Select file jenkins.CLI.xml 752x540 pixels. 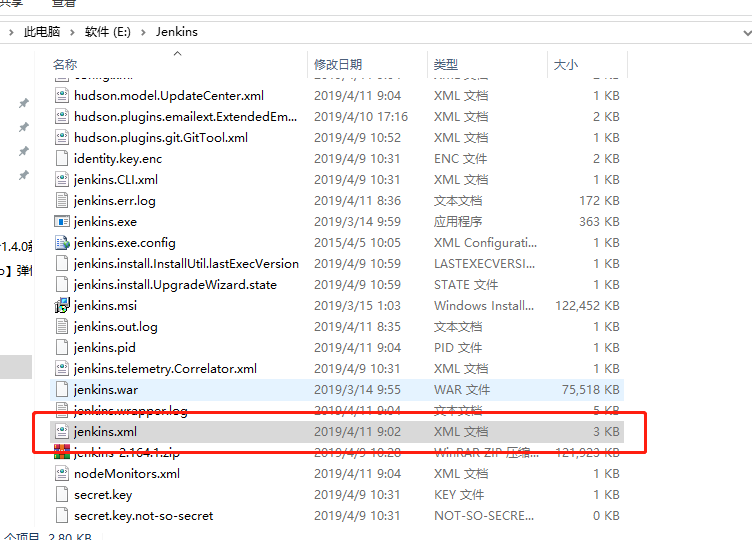[x=116, y=180]
